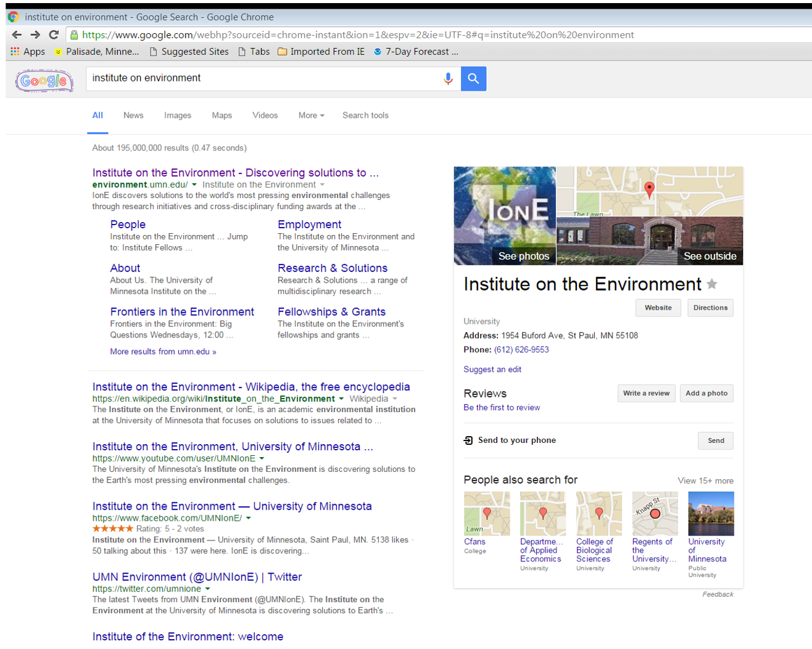Open the Apps grid bookmark

[28, 52]
